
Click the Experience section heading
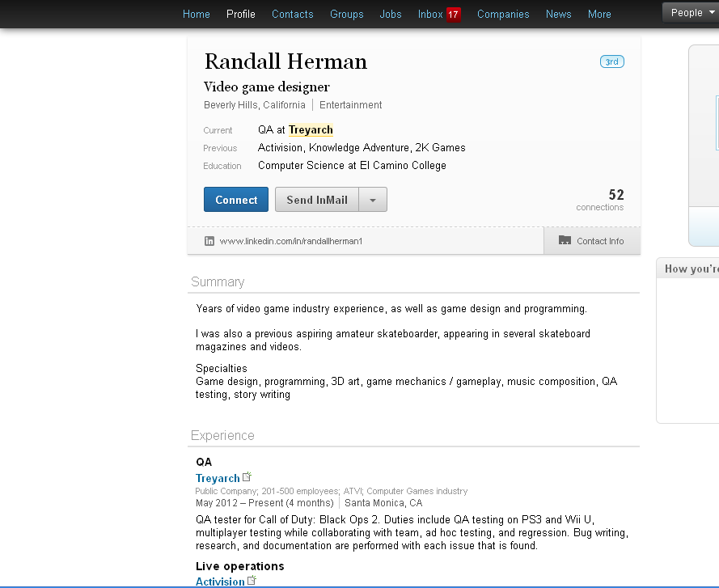pyautogui.click(x=222, y=435)
